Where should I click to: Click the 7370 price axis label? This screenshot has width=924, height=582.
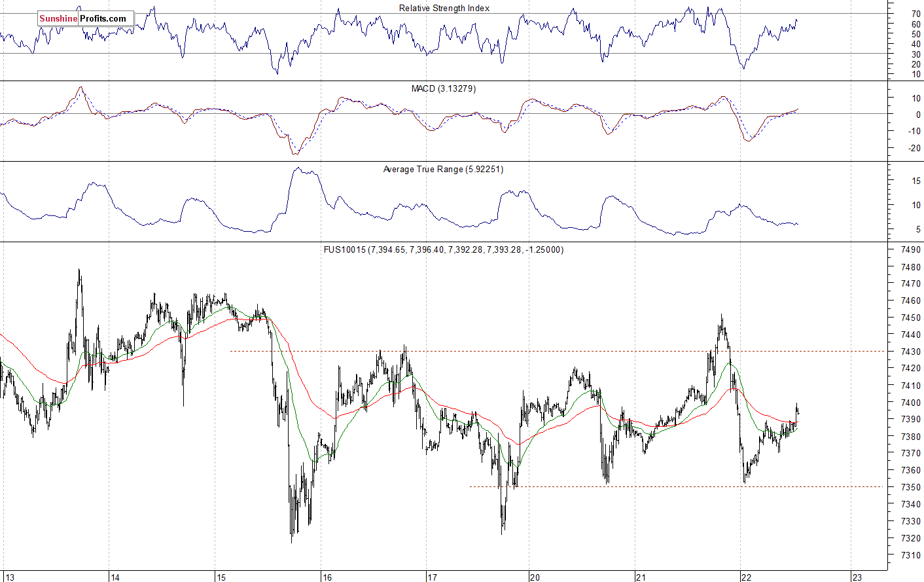pos(911,453)
